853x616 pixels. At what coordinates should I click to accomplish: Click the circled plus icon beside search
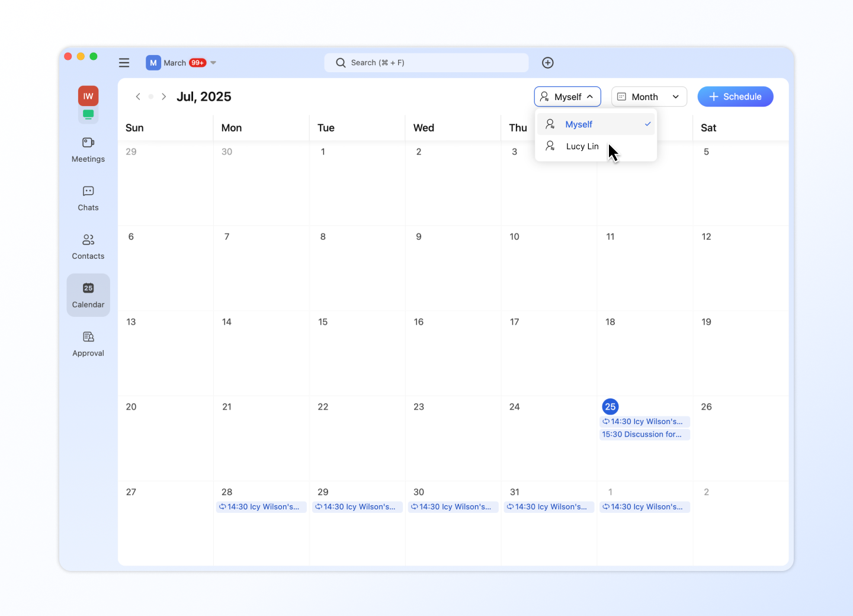[x=548, y=63]
